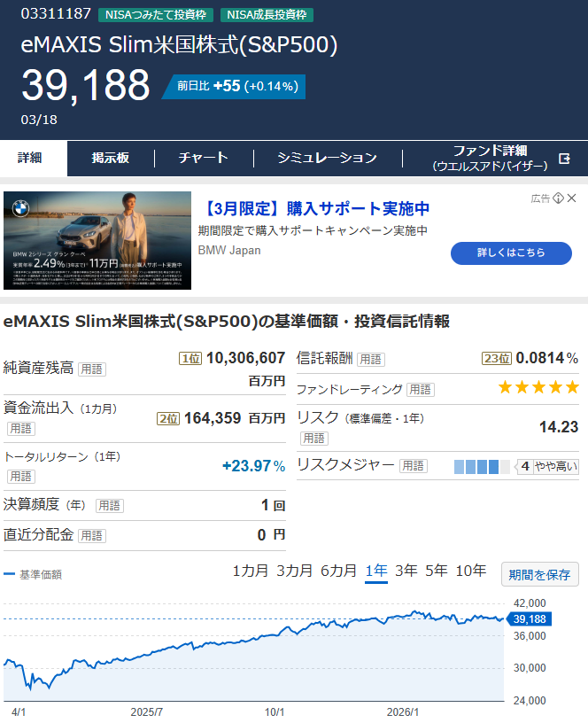Open 用語 glossary for ファンドレーティング
Viewport: 588px width, 723px height.
point(421,390)
